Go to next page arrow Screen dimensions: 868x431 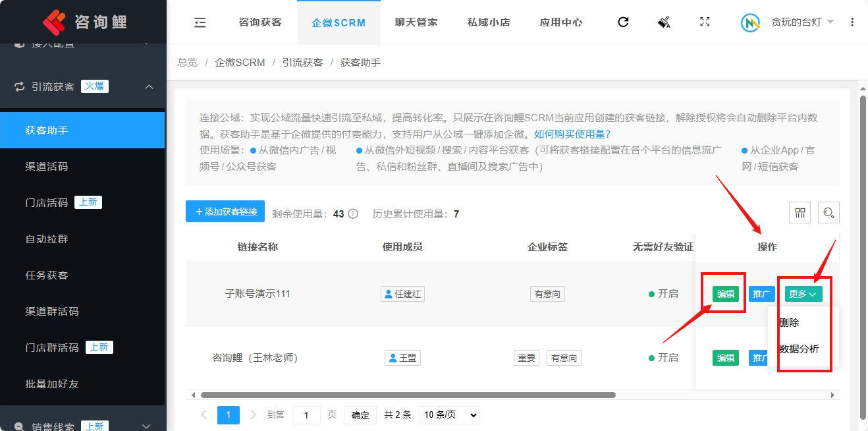254,415
